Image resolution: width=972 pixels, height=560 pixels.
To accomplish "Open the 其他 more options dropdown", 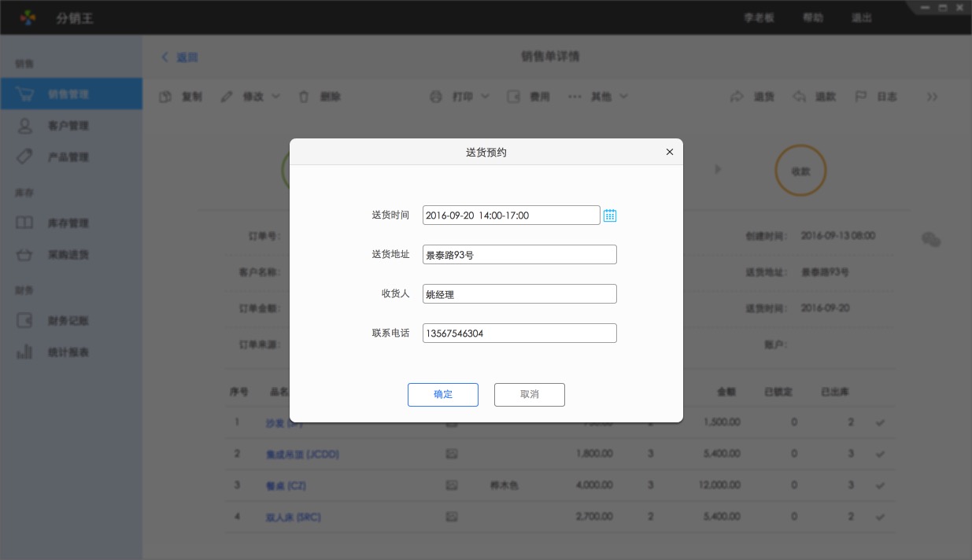I will pyautogui.click(x=623, y=97).
